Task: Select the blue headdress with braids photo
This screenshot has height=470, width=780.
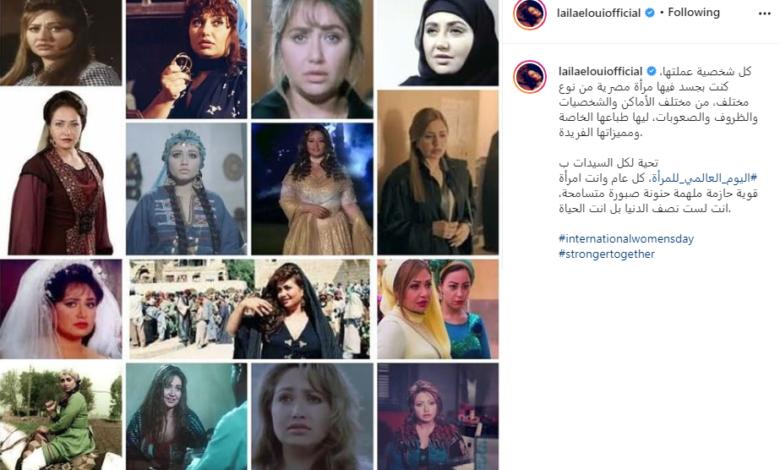Action: [186, 189]
